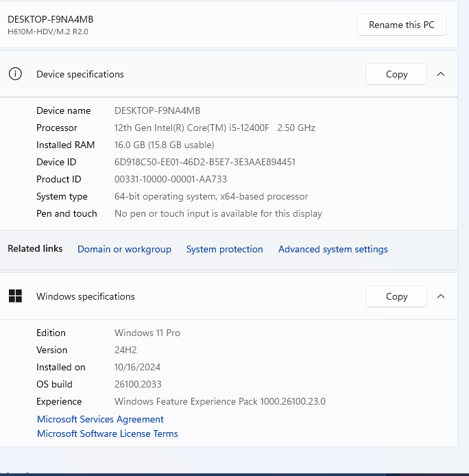Click the Installed RAM label
This screenshot has height=476, width=469.
[66, 145]
